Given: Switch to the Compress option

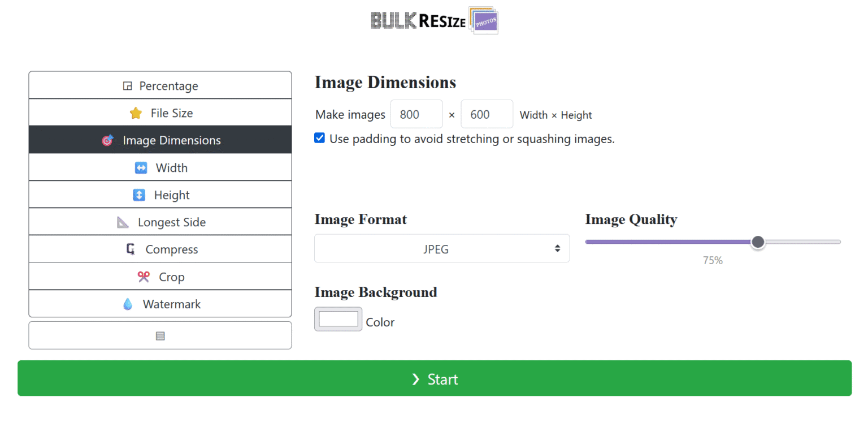Looking at the screenshot, I should 160,249.
